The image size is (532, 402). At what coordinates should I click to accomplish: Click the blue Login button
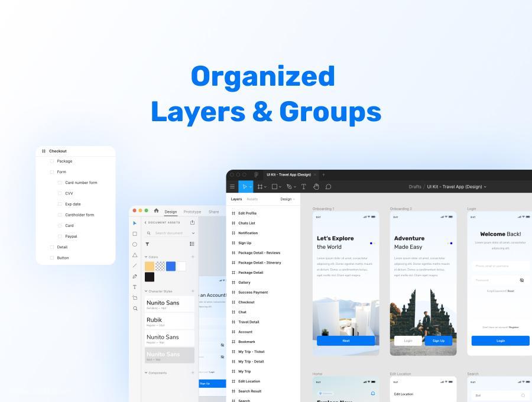[501, 341]
